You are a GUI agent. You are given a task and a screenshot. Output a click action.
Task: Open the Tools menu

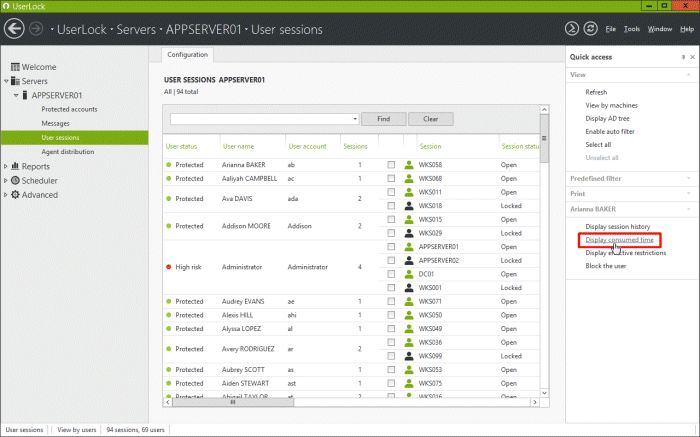pyautogui.click(x=632, y=29)
